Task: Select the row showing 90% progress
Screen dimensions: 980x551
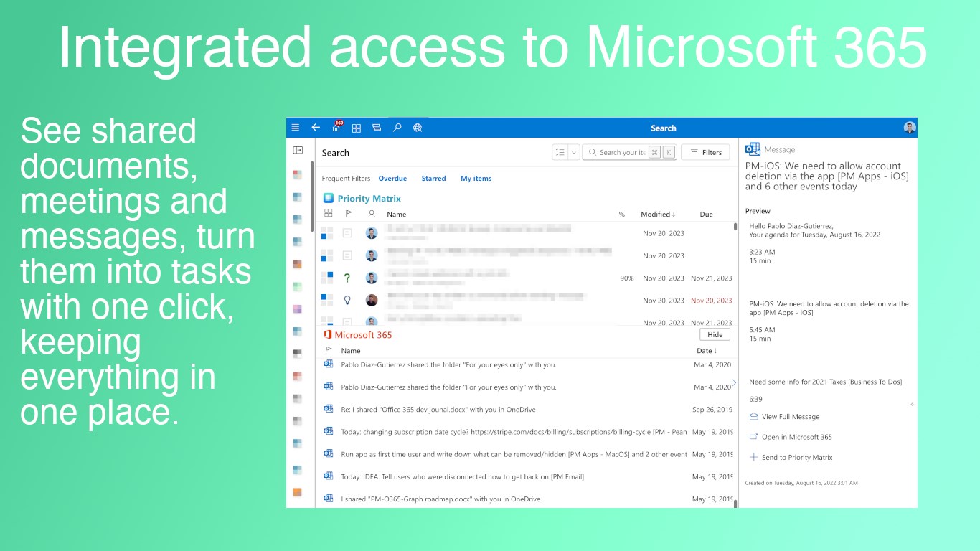Action: (527, 278)
